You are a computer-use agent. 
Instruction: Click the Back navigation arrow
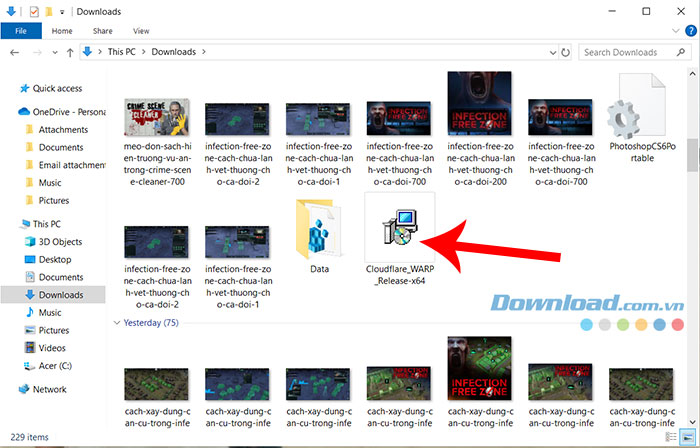pyautogui.click(x=13, y=52)
